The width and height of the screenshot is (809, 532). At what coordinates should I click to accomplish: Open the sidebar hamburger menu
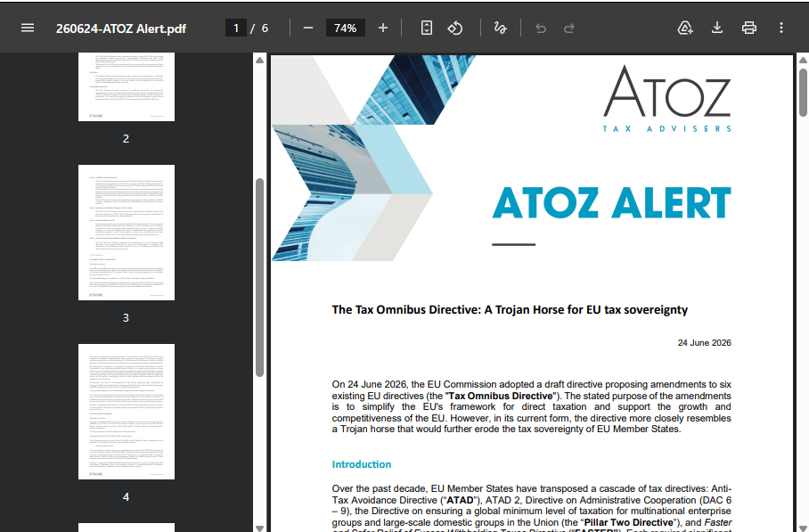tap(28, 28)
